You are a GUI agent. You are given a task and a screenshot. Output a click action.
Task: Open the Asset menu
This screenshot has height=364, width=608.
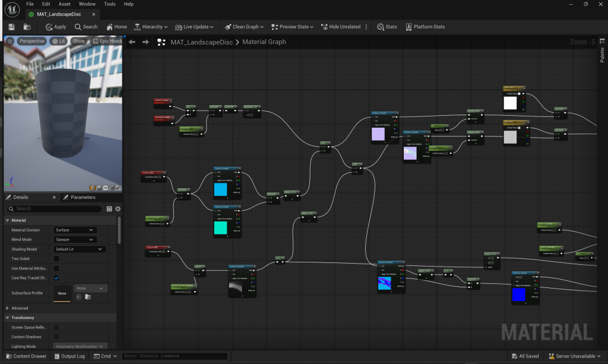click(64, 4)
